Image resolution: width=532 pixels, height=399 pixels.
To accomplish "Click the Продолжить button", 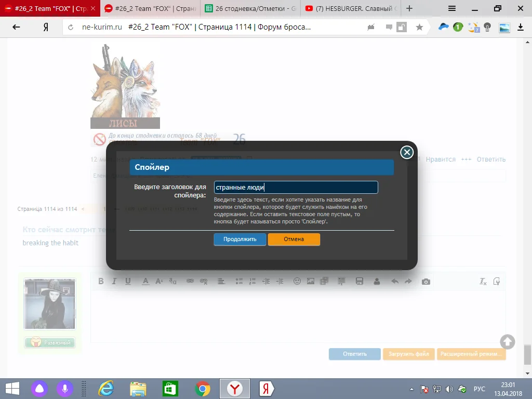I will tap(240, 239).
